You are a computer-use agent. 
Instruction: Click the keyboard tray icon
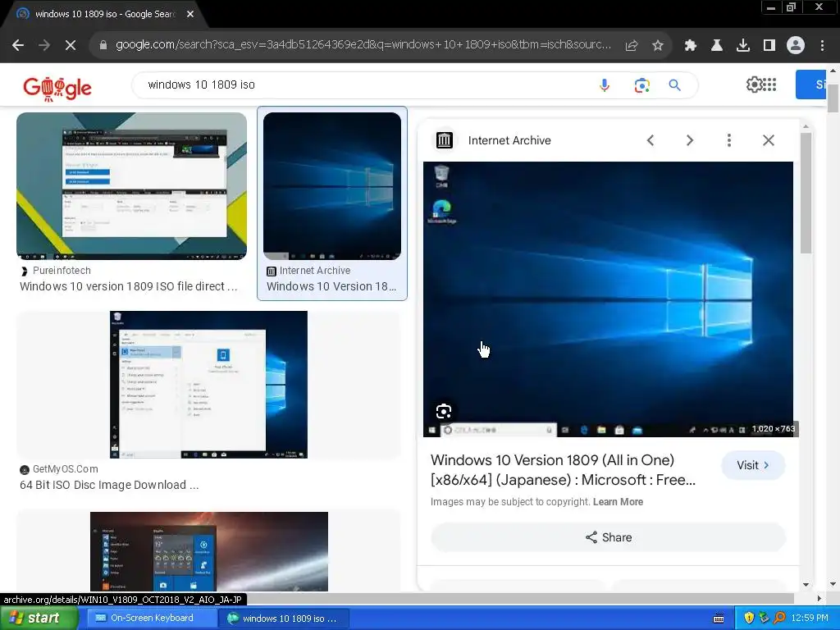point(719,619)
